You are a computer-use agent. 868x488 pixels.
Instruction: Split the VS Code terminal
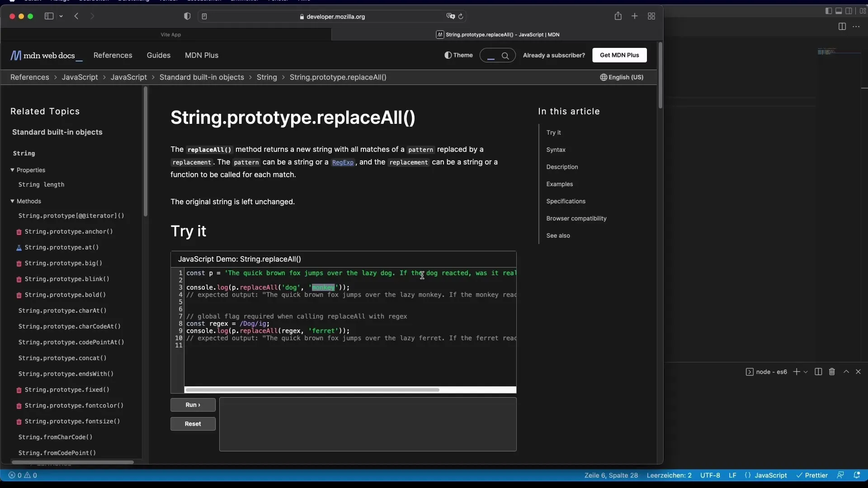click(x=818, y=371)
